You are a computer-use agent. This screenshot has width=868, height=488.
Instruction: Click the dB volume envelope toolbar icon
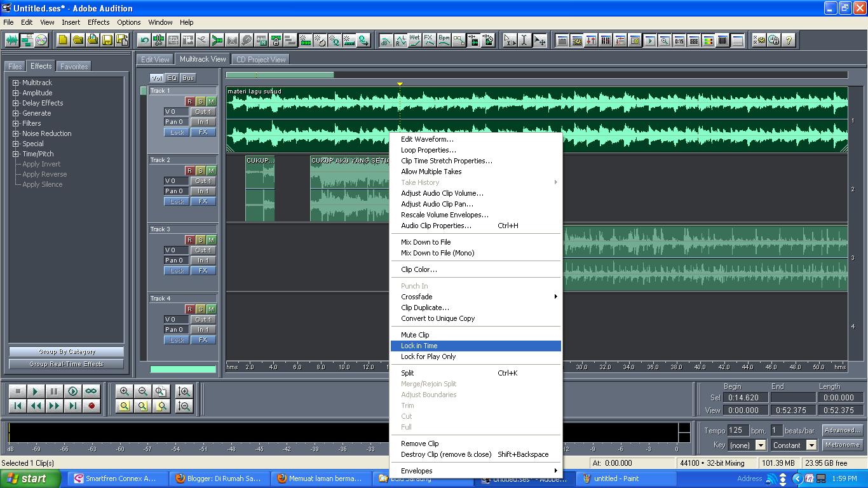pyautogui.click(x=385, y=40)
